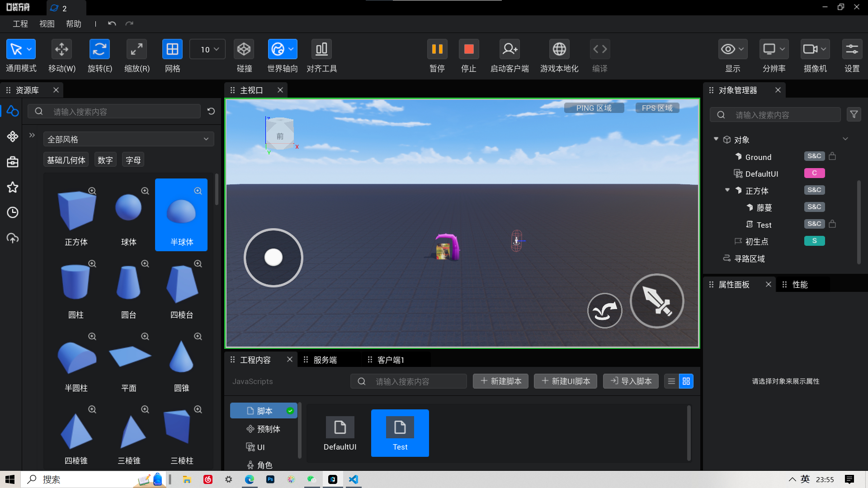Open the recent history sidebar
This screenshot has height=488, width=868.
(x=13, y=212)
